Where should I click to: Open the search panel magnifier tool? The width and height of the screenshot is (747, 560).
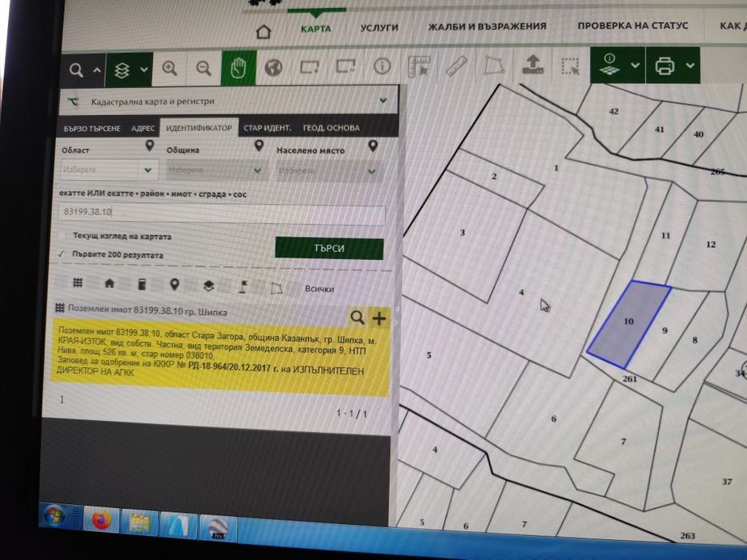click(76, 70)
